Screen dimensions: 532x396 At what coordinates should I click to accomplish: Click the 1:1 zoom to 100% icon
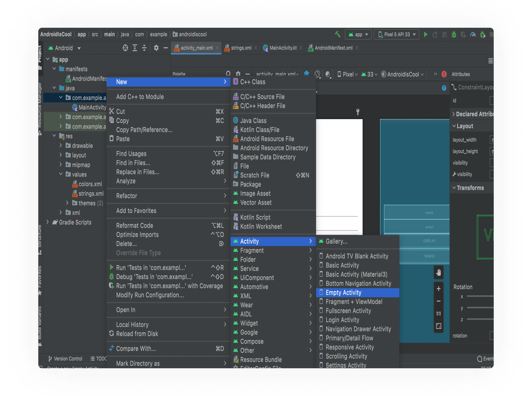[x=438, y=313]
